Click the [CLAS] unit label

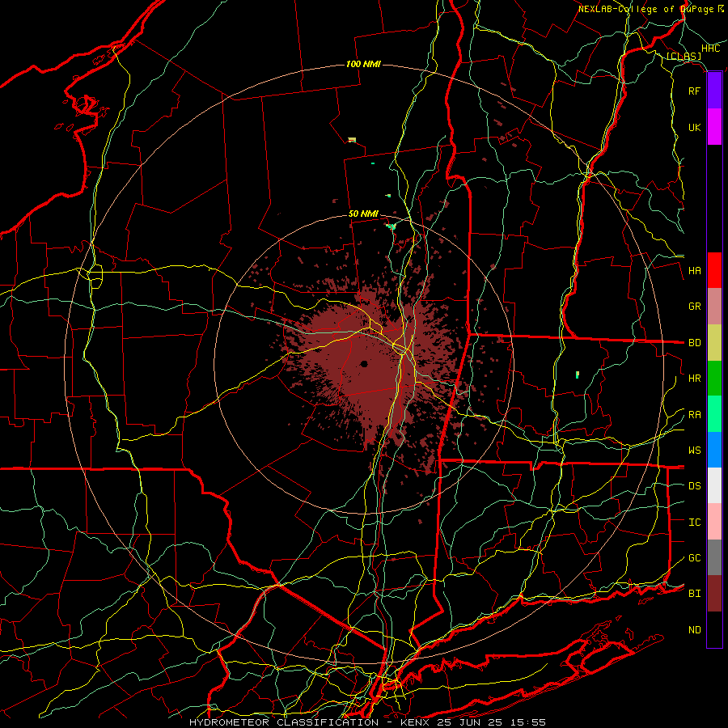coord(684,57)
